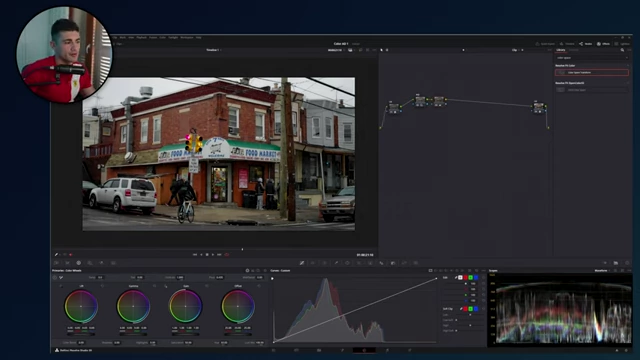Enable red Soft Clip channel

[465, 309]
